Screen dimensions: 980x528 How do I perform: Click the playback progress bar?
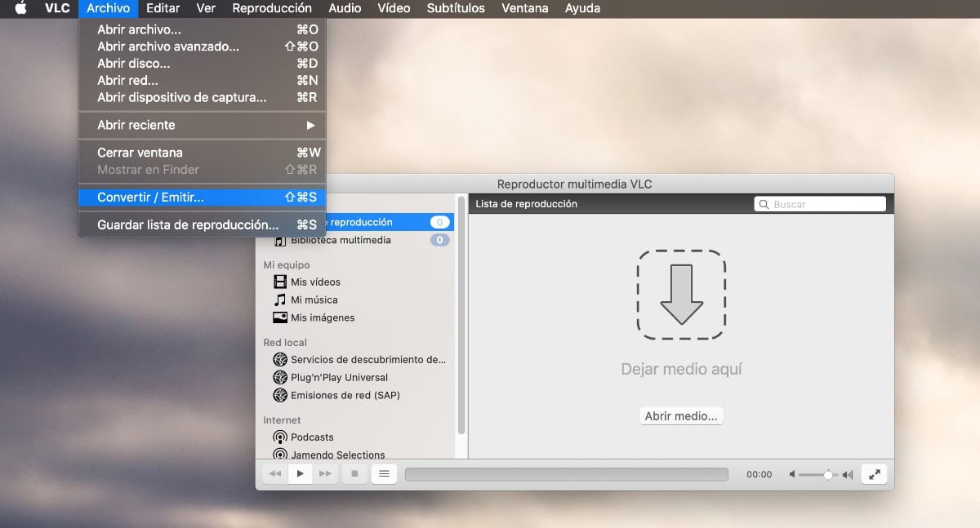567,474
